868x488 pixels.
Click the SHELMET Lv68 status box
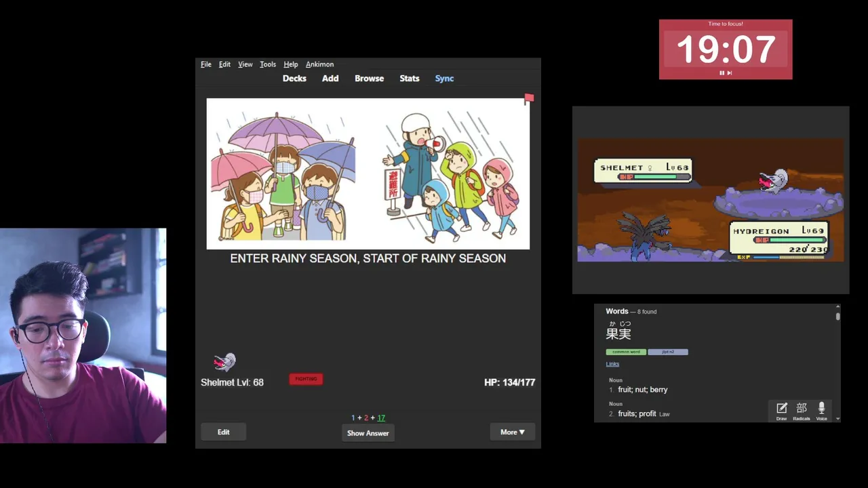click(643, 171)
